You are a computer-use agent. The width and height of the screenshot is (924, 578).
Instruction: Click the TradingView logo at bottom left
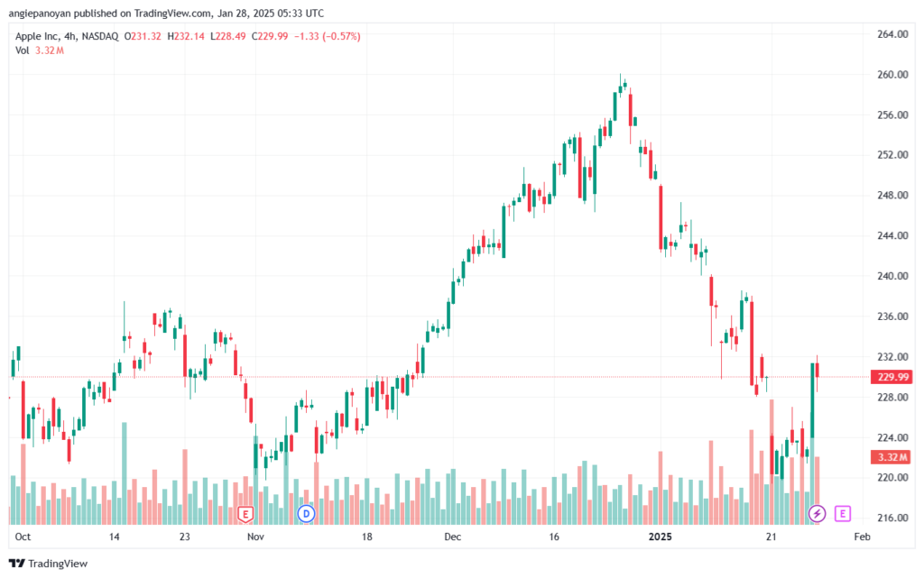pyautogui.click(x=17, y=564)
